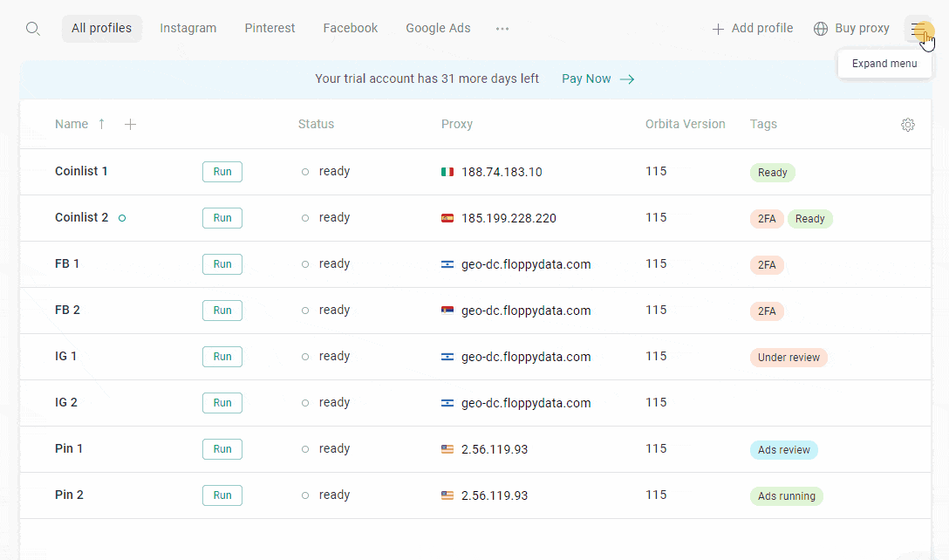Image resolution: width=949 pixels, height=560 pixels.
Task: Sort by Name using arrow icon
Action: (101, 124)
